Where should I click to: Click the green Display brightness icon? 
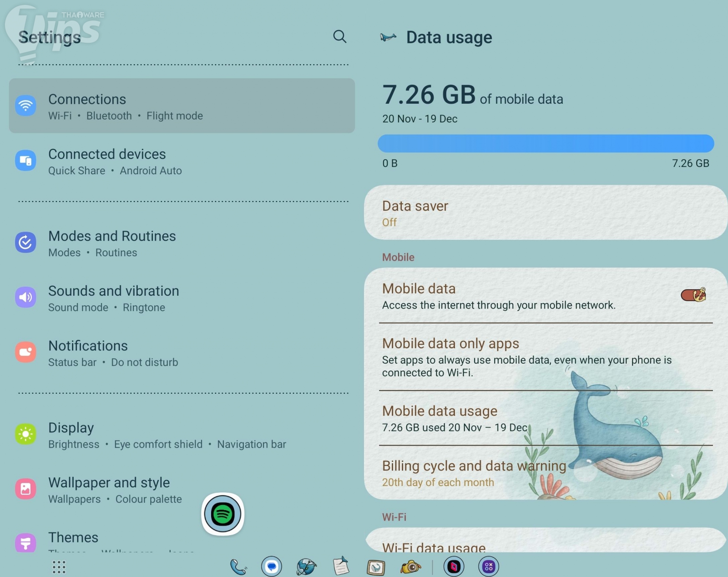[x=25, y=434]
